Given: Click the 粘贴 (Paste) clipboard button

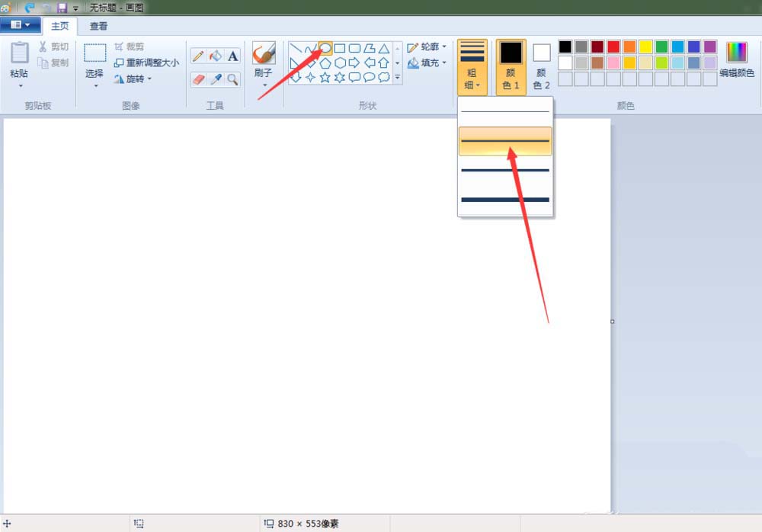Looking at the screenshot, I should coord(20,60).
